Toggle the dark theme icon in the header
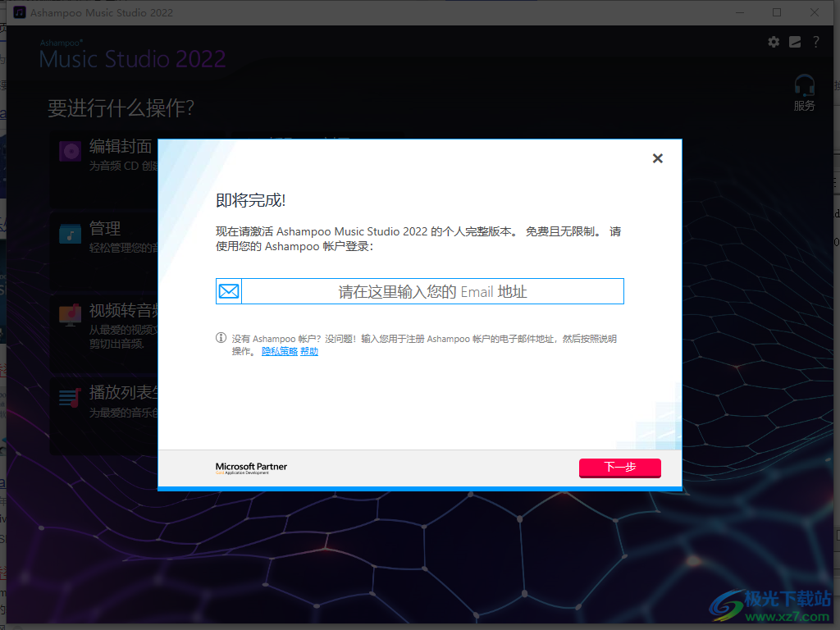840x630 pixels. click(794, 42)
